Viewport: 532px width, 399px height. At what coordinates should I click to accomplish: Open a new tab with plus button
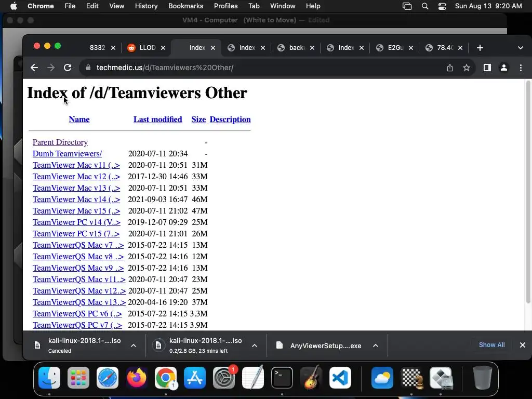(480, 48)
